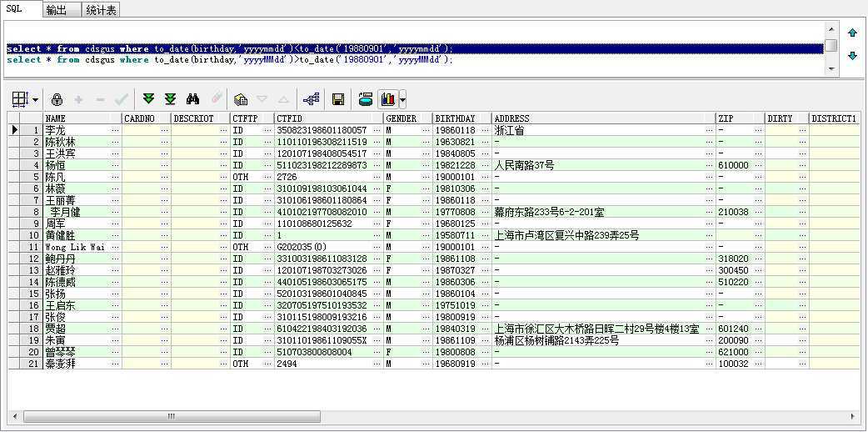Click the fetch next page arrow
This screenshot has width=868, height=432.
[149, 99]
